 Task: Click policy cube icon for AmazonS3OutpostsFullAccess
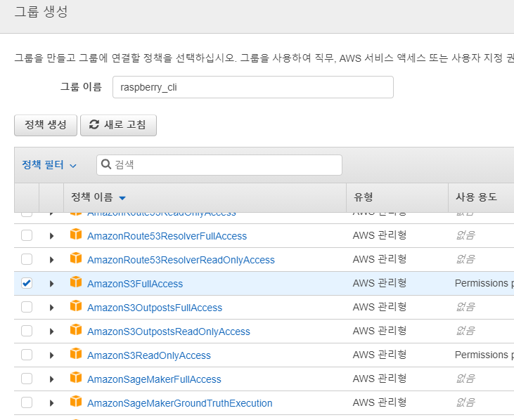point(76,306)
